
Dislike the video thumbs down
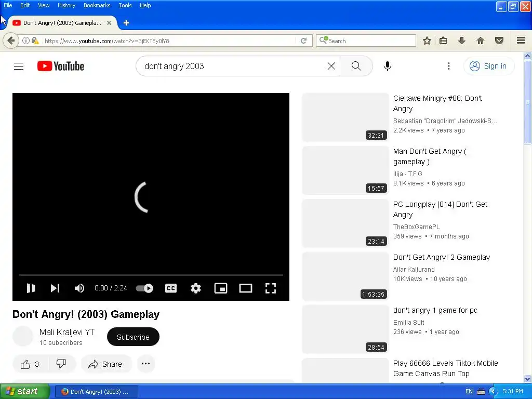[x=61, y=364]
